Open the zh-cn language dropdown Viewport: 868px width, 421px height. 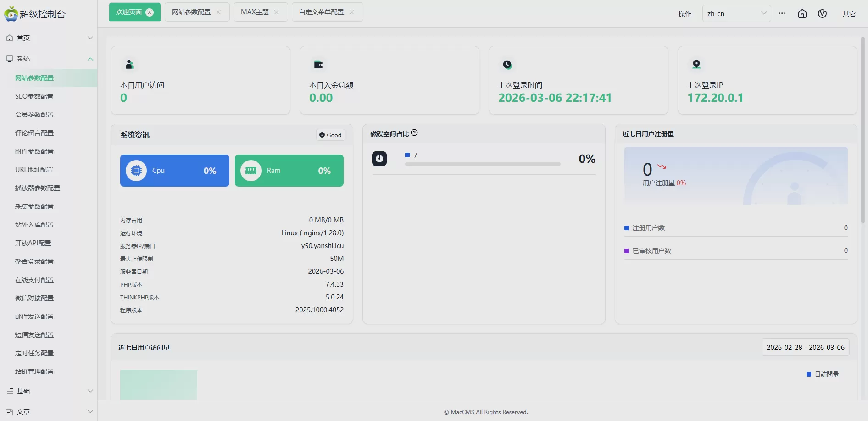[x=736, y=14]
